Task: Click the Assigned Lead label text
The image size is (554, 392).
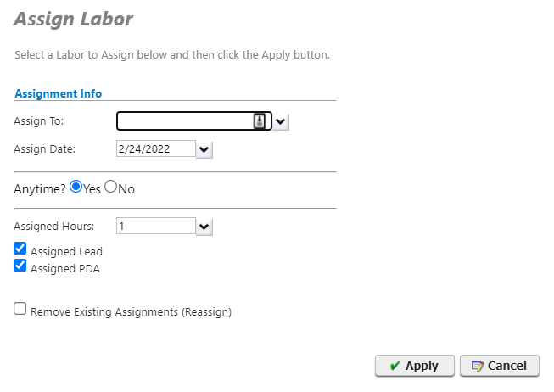Action: [66, 252]
